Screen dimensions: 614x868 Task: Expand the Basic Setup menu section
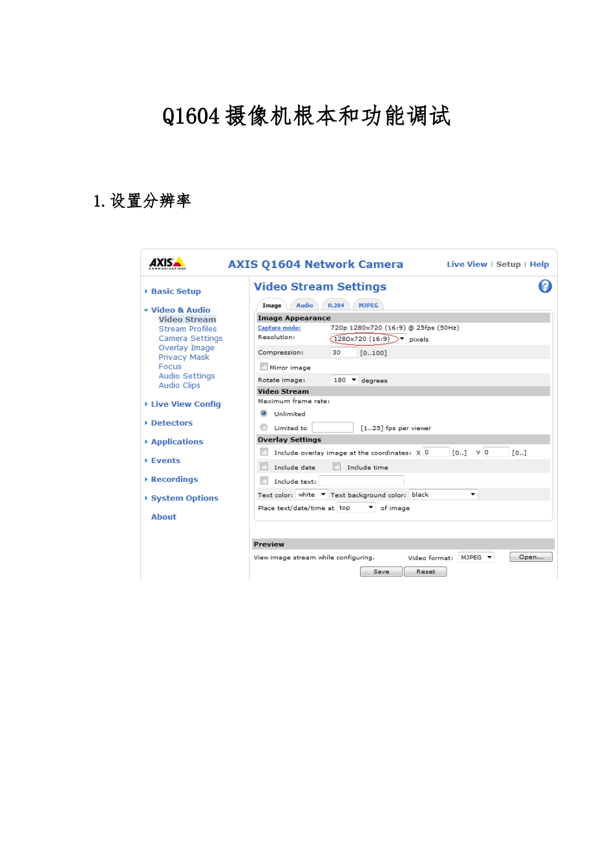pyautogui.click(x=176, y=291)
